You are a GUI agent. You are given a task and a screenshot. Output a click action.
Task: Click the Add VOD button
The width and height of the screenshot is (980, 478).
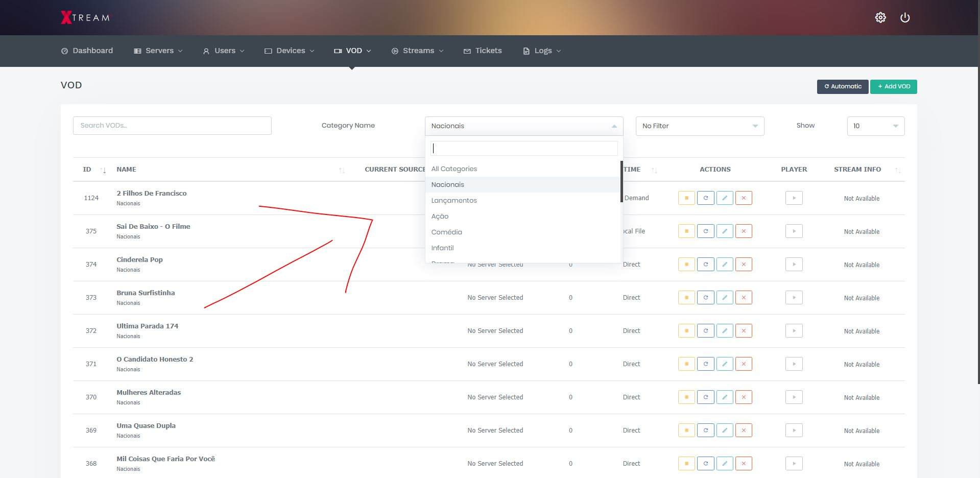click(894, 86)
